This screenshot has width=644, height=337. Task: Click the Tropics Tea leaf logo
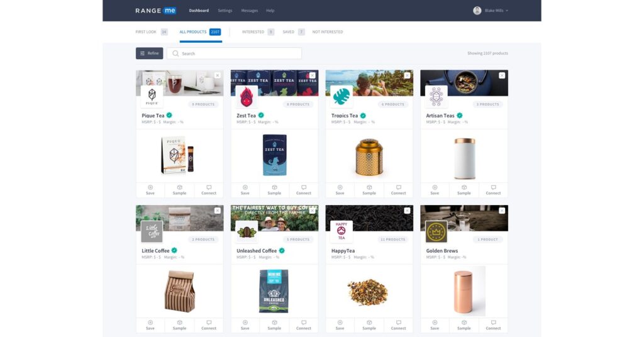click(341, 97)
